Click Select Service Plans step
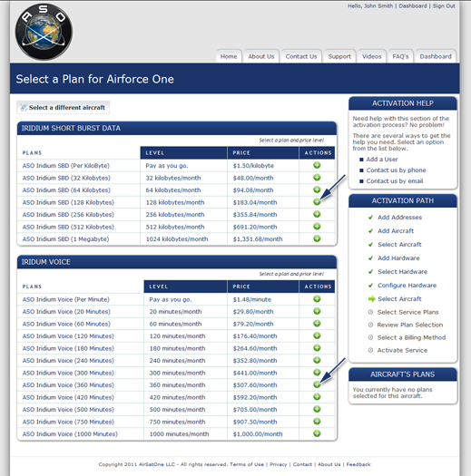 tap(407, 313)
